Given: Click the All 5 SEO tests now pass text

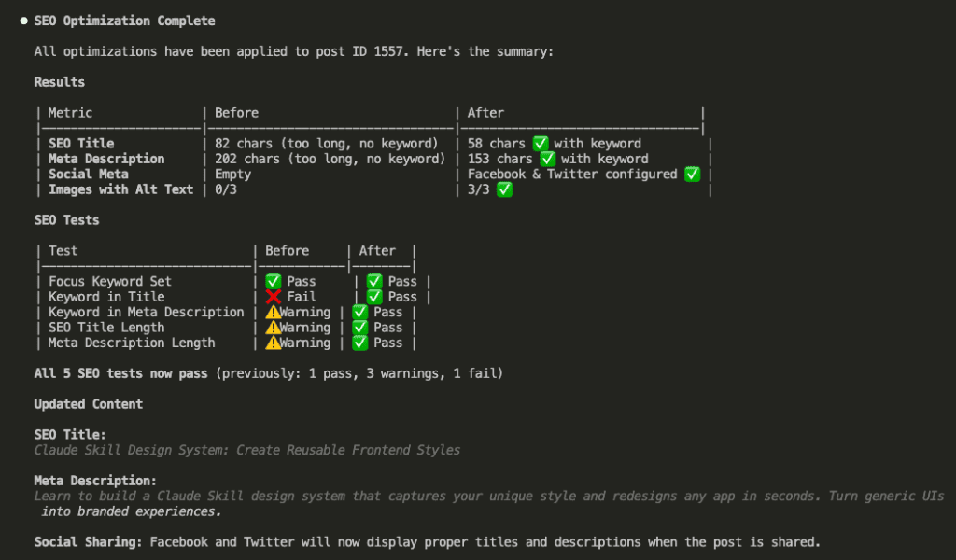Looking at the screenshot, I should tap(121, 373).
